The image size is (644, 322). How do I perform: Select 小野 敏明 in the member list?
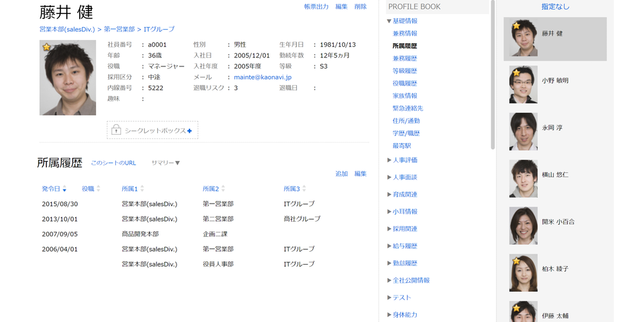tap(555, 84)
